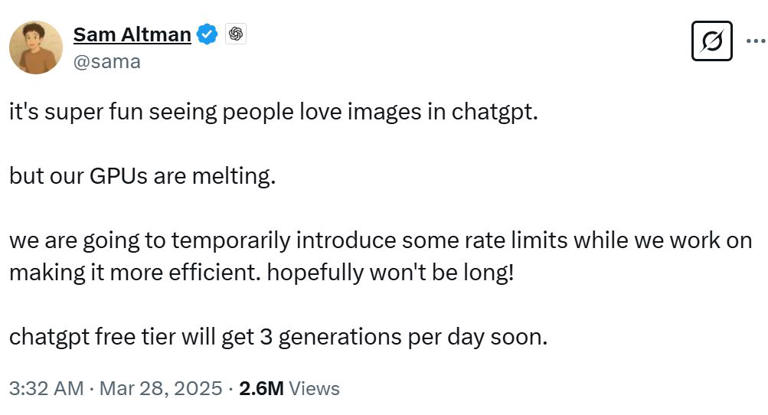Click the Sam Altman display name link
This screenshot has height=415, width=768.
[132, 35]
